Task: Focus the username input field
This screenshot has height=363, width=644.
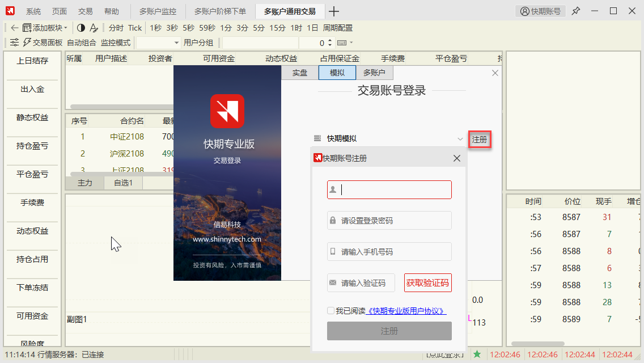Action: [x=389, y=189]
